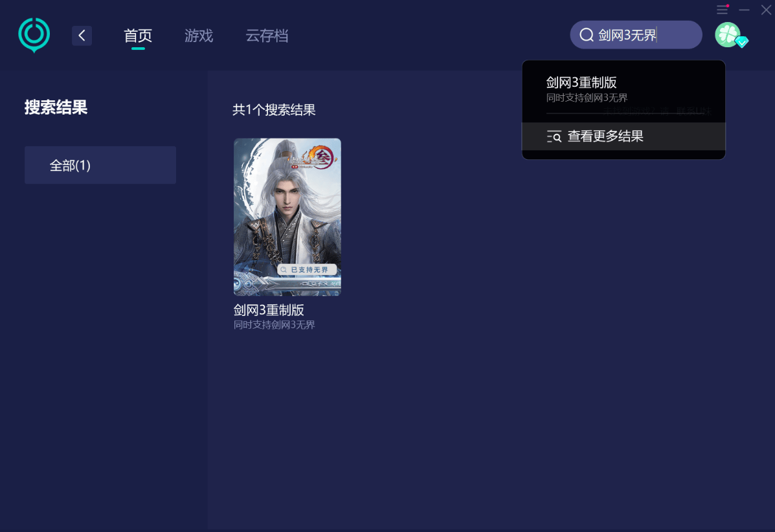
Task: Click the diamond VIP badge icon
Action: [x=742, y=42]
